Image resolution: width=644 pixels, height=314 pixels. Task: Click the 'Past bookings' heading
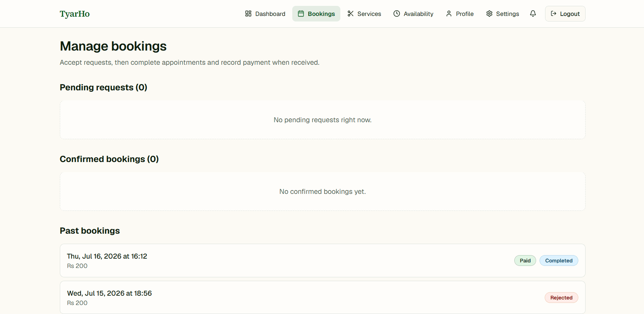point(90,231)
